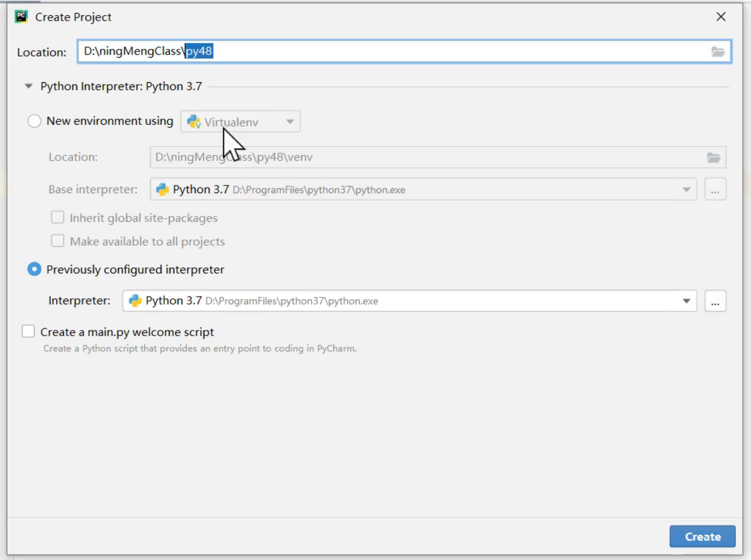This screenshot has width=751, height=560.
Task: Open the Base interpreter dropdown arrow
Action: click(x=686, y=189)
